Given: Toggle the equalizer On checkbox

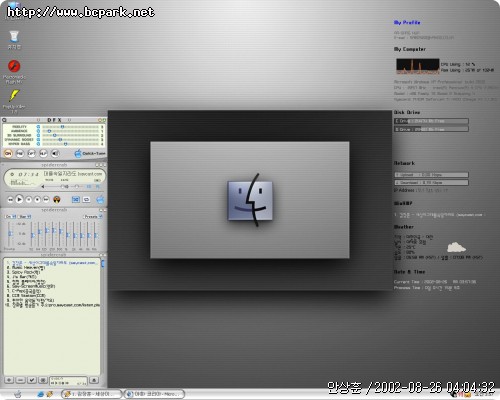Looking at the screenshot, I should [11, 217].
